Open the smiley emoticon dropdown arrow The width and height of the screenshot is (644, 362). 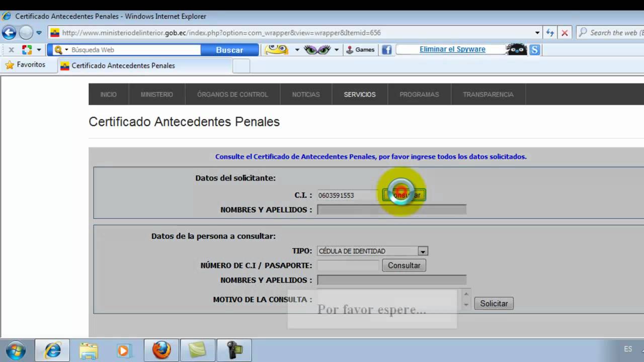click(x=297, y=50)
